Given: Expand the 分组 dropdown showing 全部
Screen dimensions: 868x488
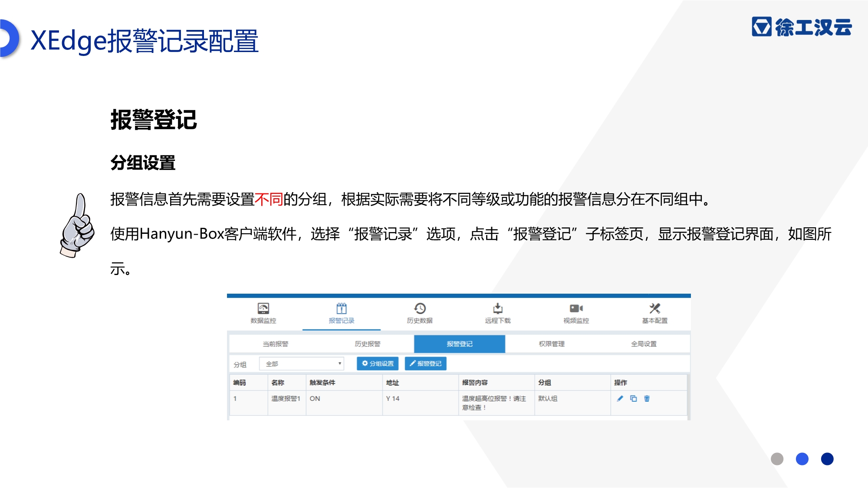Looking at the screenshot, I should pos(302,364).
